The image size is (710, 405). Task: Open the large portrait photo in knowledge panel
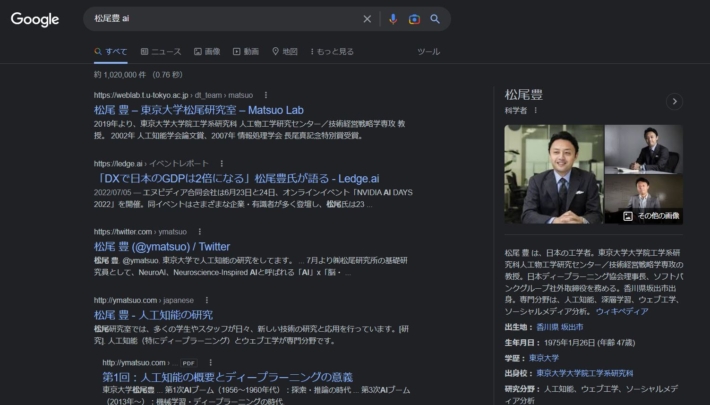coord(554,174)
